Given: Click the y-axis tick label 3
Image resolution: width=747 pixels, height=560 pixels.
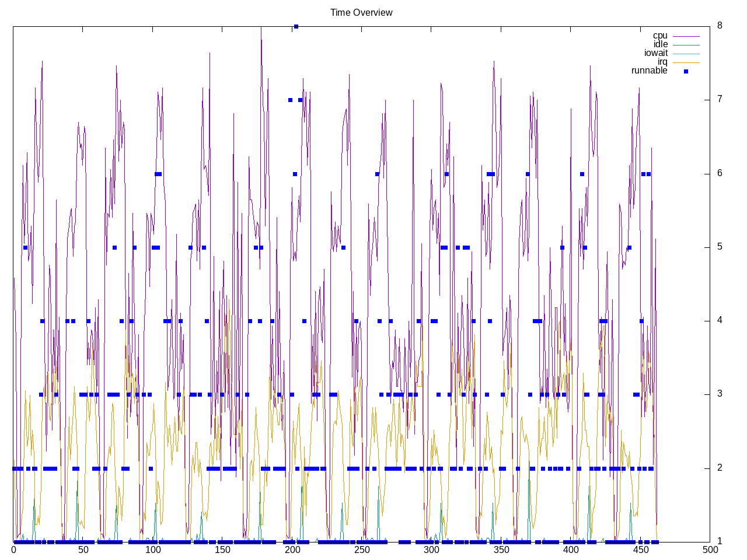Looking at the screenshot, I should tap(720, 394).
